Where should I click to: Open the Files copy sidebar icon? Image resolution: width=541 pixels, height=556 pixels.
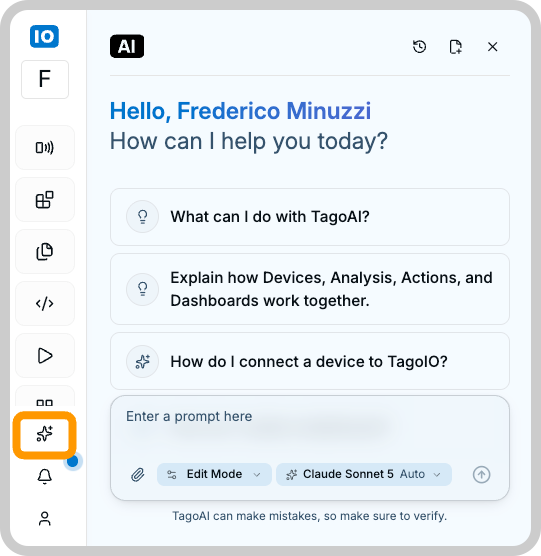coord(45,251)
